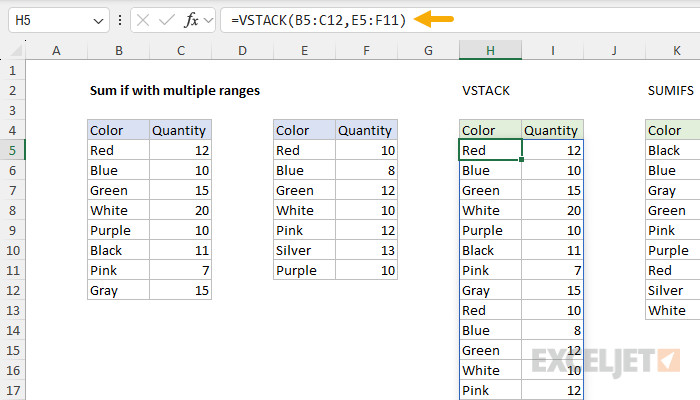Select row 5 header
This screenshot has width=700, height=400.
pos(12,150)
